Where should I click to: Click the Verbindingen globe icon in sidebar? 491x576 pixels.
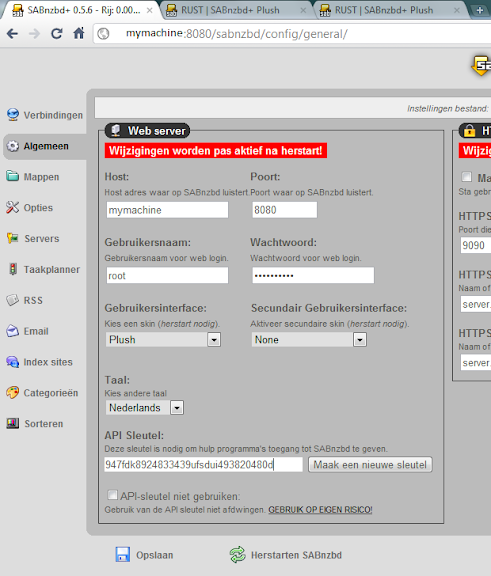pos(13,115)
